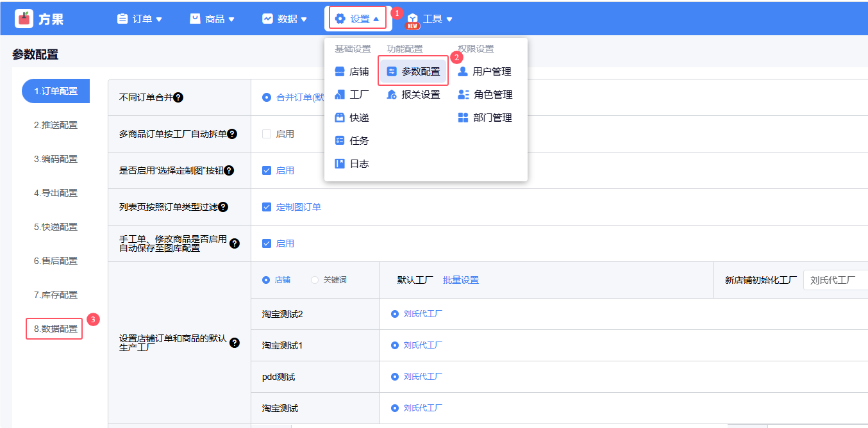Screen dimensions: 868x428
Task: Open 部门管理 from the settings menu
Action: pos(485,118)
